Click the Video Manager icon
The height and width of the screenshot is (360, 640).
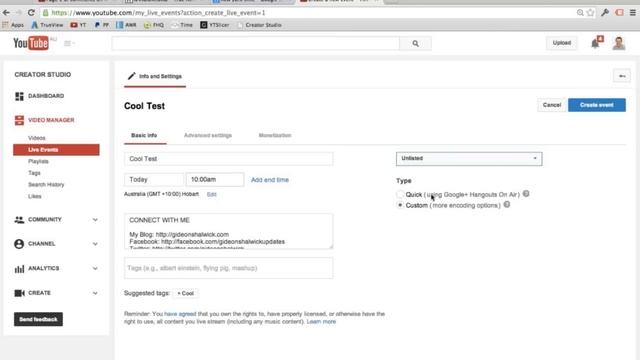pyautogui.click(x=19, y=120)
